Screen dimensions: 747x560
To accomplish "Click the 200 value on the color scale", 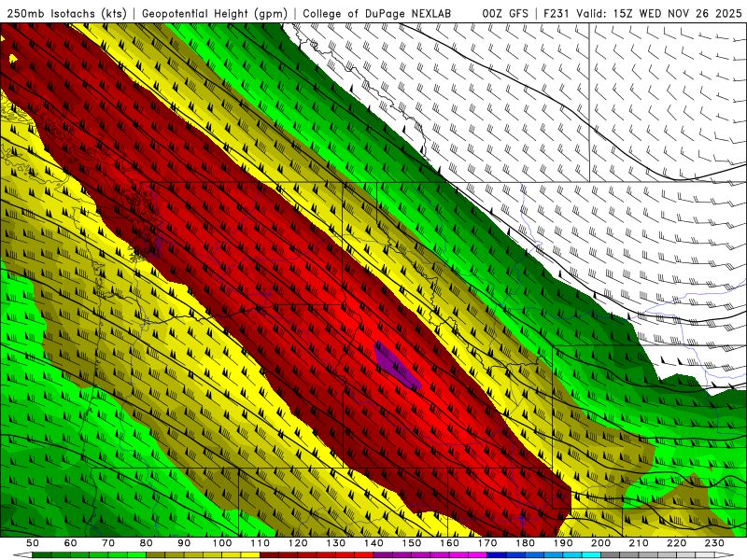I will pyautogui.click(x=601, y=543).
